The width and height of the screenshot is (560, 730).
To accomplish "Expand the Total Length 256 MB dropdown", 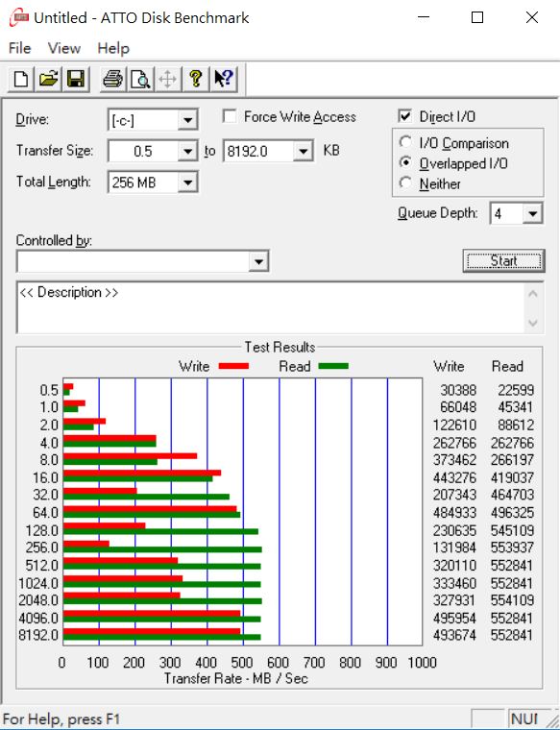I will [187, 182].
